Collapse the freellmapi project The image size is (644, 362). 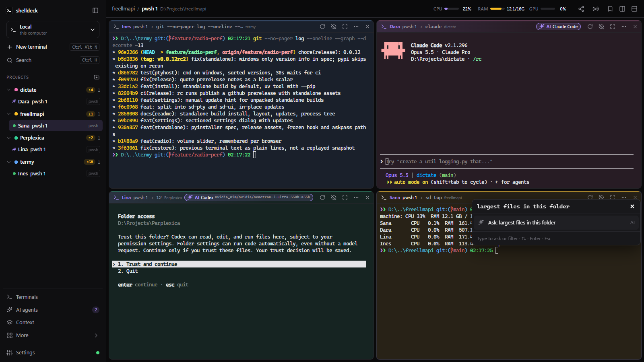[9, 114]
